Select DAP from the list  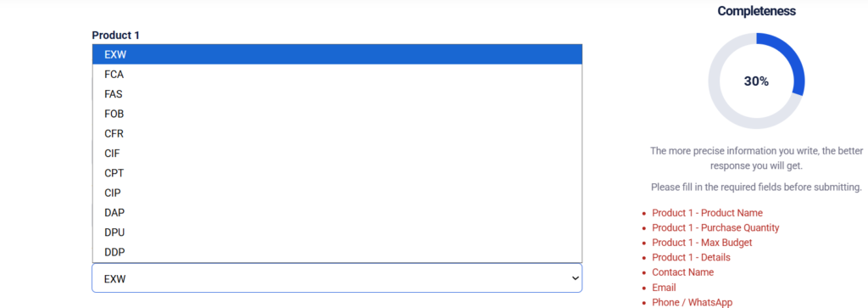[337, 213]
